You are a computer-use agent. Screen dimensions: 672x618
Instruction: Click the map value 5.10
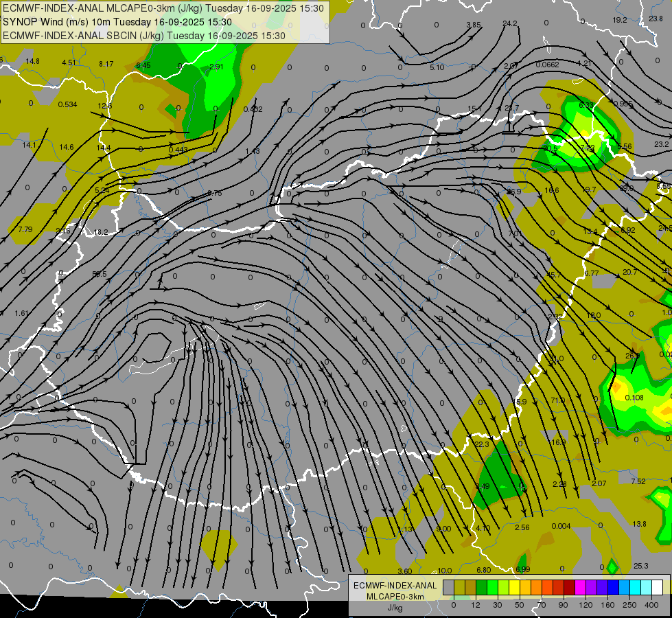pyautogui.click(x=437, y=67)
